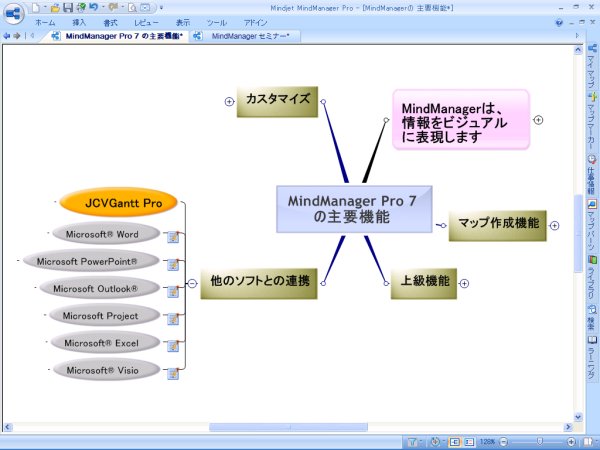
Task: Open the ラーニング learning side panel
Action: [592, 358]
